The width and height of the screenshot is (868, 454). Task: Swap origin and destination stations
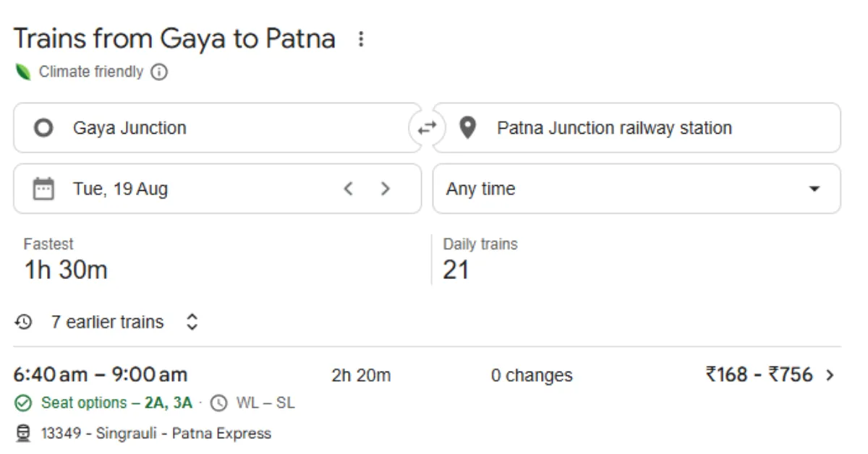click(427, 128)
